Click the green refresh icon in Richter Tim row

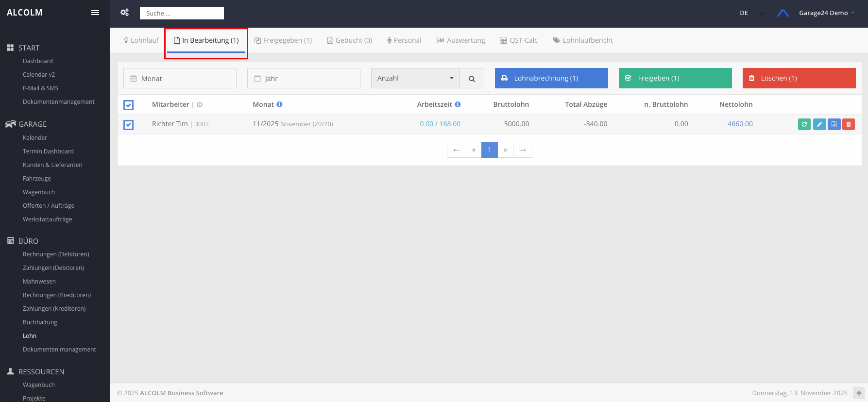(x=804, y=124)
